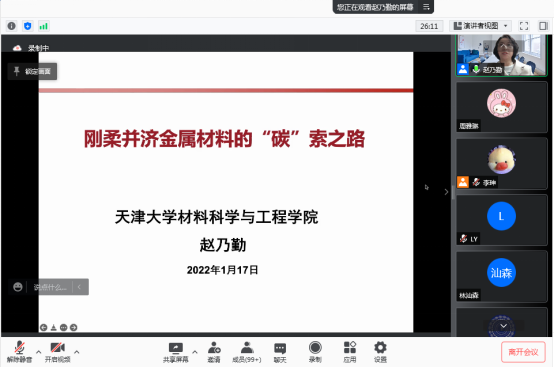Unmute microphone with 解除静音
Image resolution: width=554 pixels, height=367 pixels.
click(x=19, y=352)
